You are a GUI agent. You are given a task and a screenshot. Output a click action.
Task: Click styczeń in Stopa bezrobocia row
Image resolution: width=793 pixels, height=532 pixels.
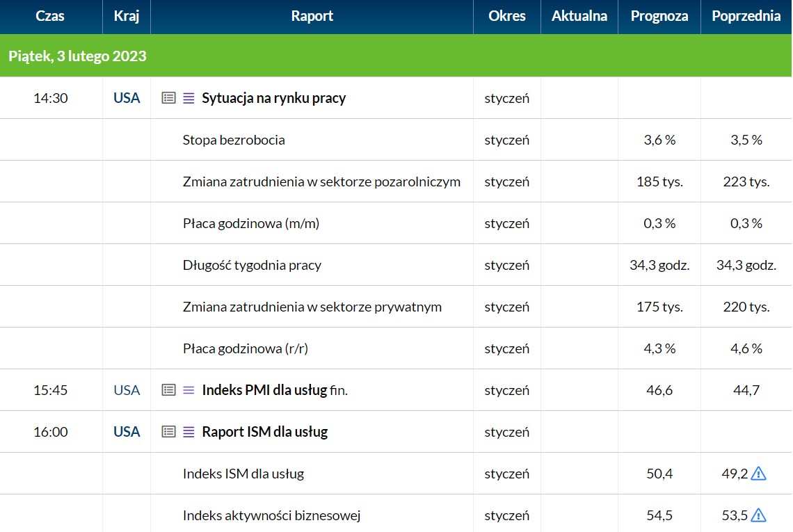point(506,140)
